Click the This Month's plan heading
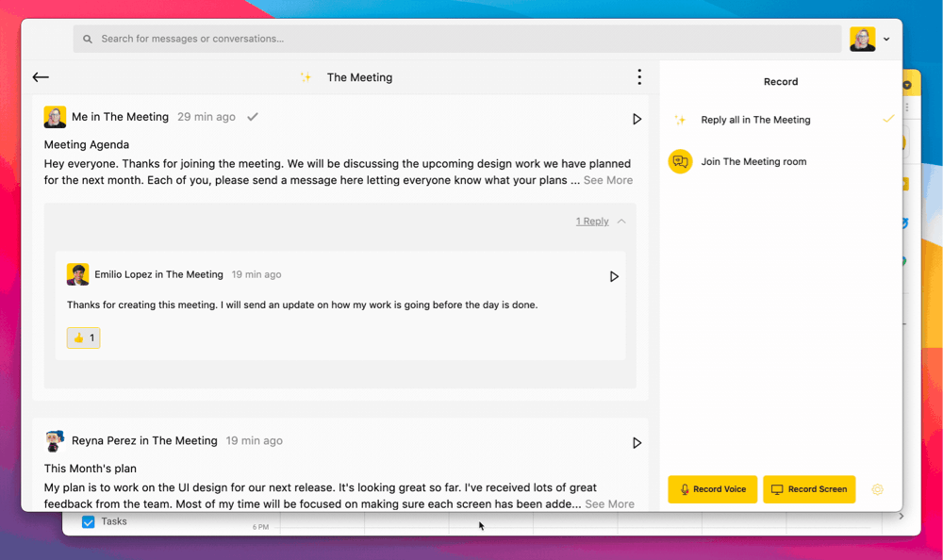Viewport: 943px width, 560px height. pos(91,469)
